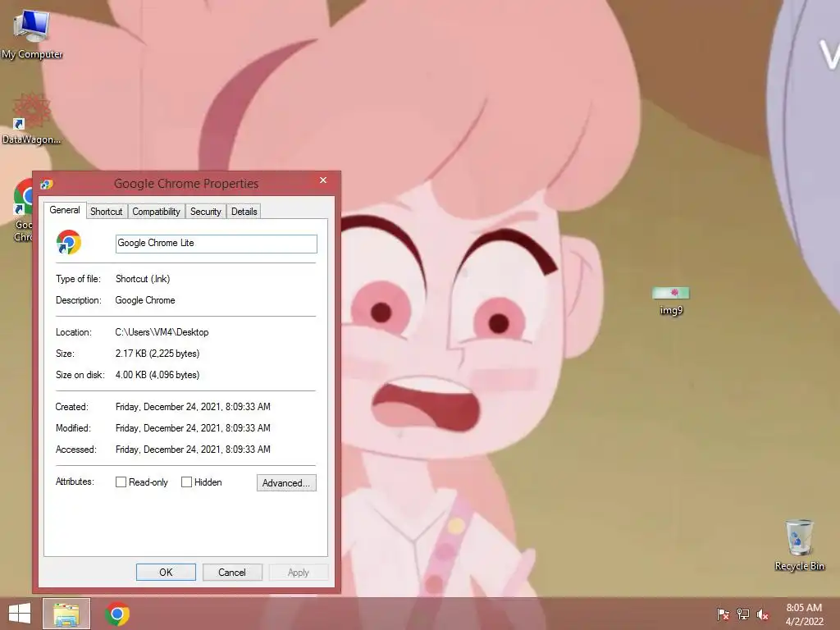Click the location path C:\Users\VM4\Desktop
The image size is (840, 630).
162,332
